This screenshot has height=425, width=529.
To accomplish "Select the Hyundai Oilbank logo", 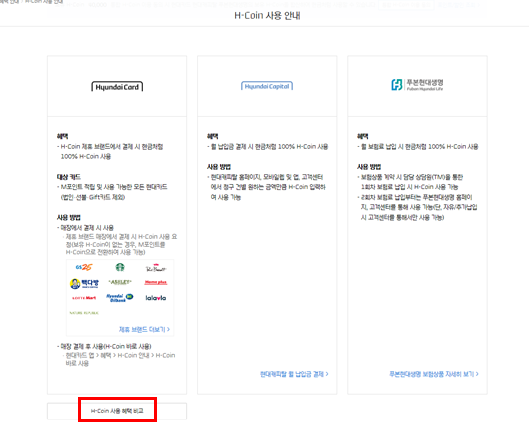I will [x=120, y=298].
